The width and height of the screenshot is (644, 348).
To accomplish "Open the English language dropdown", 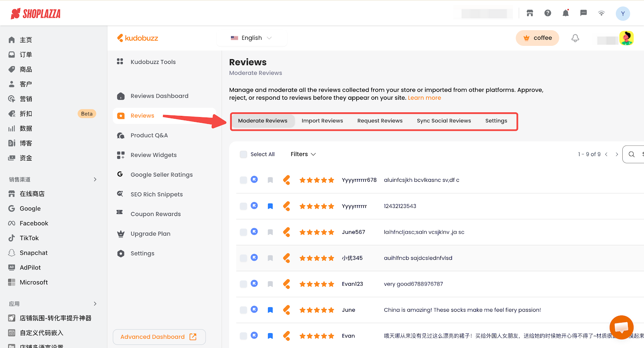I will (252, 38).
